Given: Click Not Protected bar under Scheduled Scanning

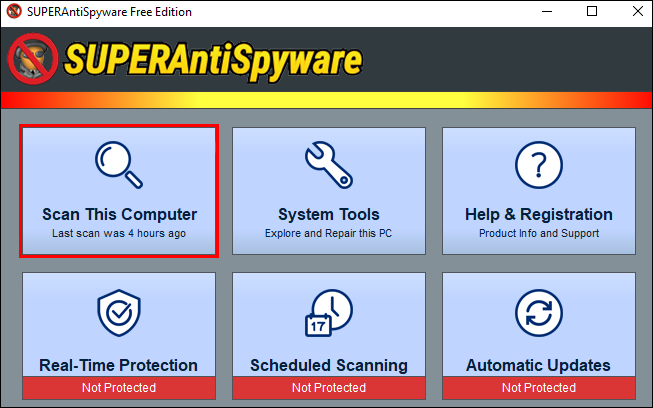Looking at the screenshot, I should click(329, 388).
